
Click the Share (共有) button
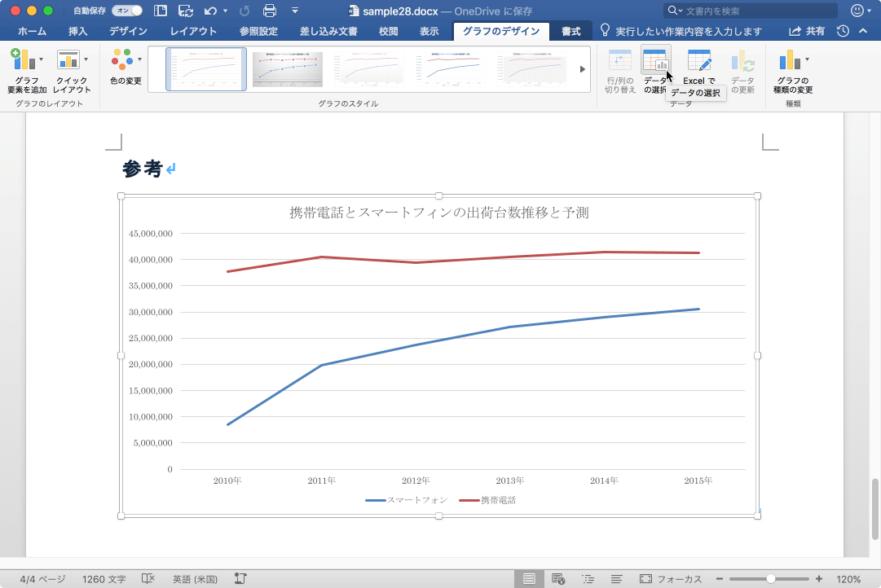(807, 32)
